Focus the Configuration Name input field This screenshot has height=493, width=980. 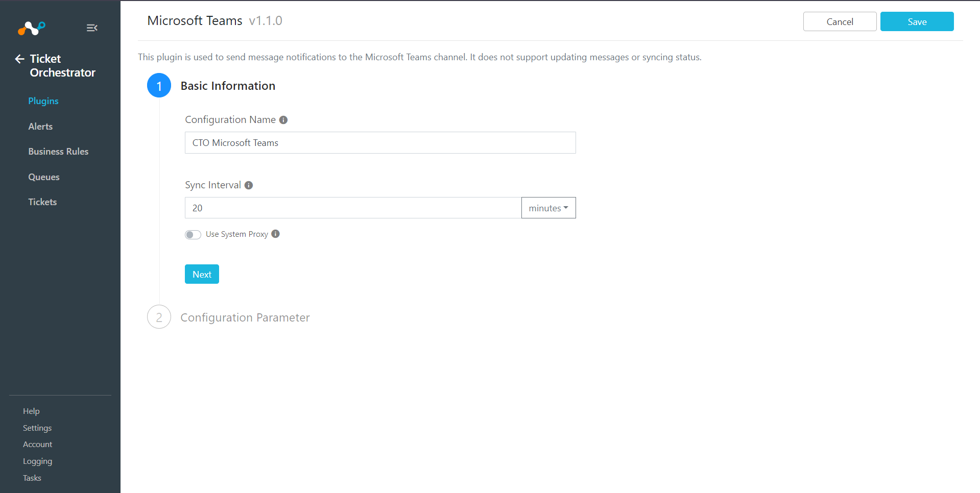pyautogui.click(x=380, y=143)
